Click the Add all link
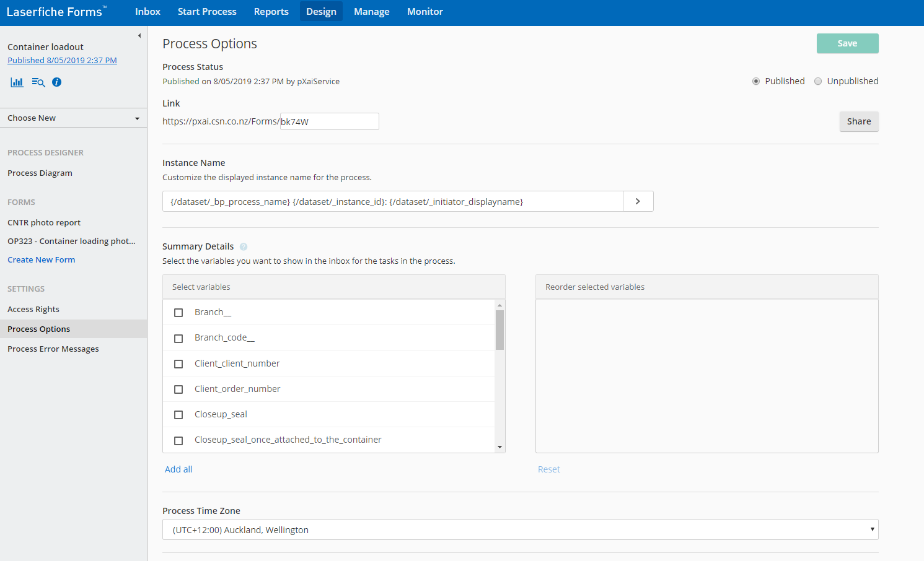 click(x=178, y=469)
